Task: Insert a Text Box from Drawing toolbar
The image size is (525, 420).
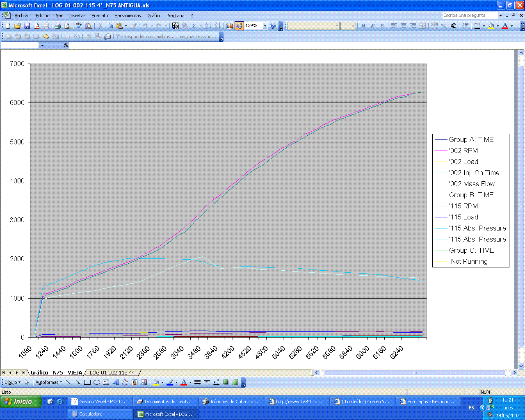Action: (x=106, y=382)
